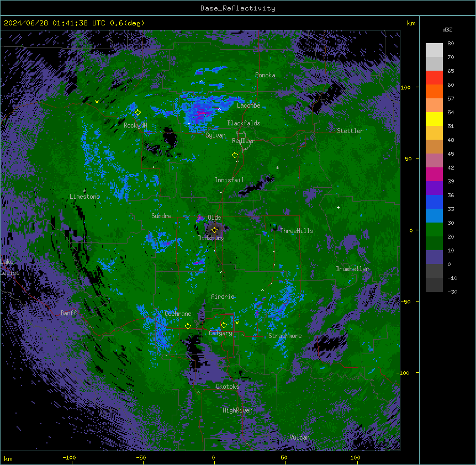Click the Lacombe city label
Viewport: 476px width, 465px height.
click(248, 105)
